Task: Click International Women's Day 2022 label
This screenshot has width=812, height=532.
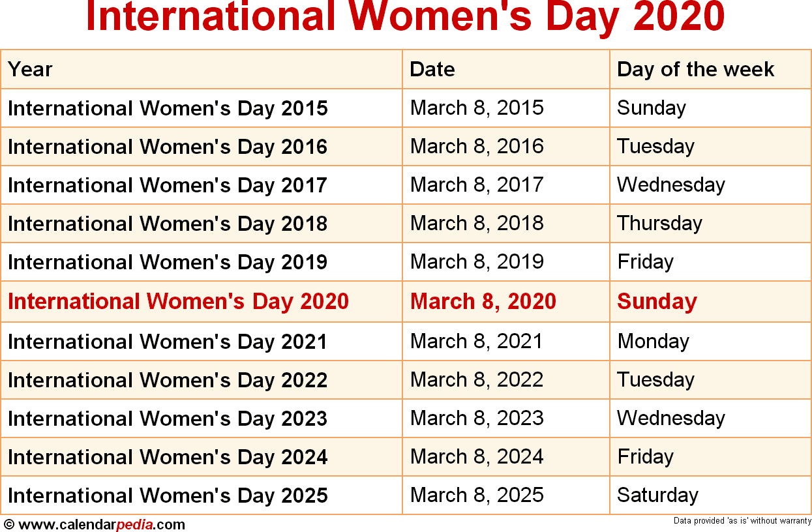Action: 168,379
